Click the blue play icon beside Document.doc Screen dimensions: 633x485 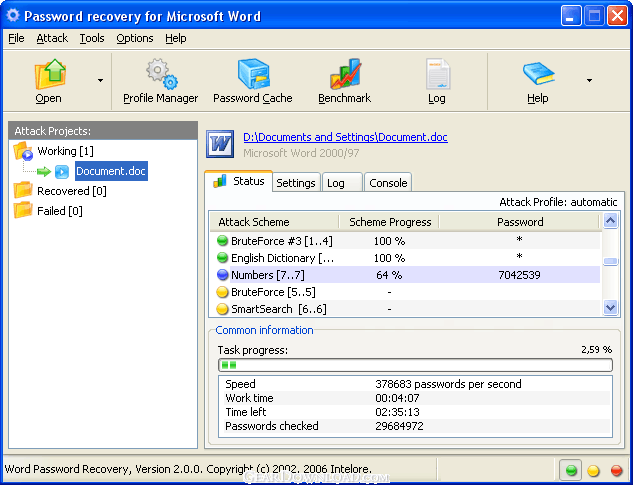coord(62,172)
